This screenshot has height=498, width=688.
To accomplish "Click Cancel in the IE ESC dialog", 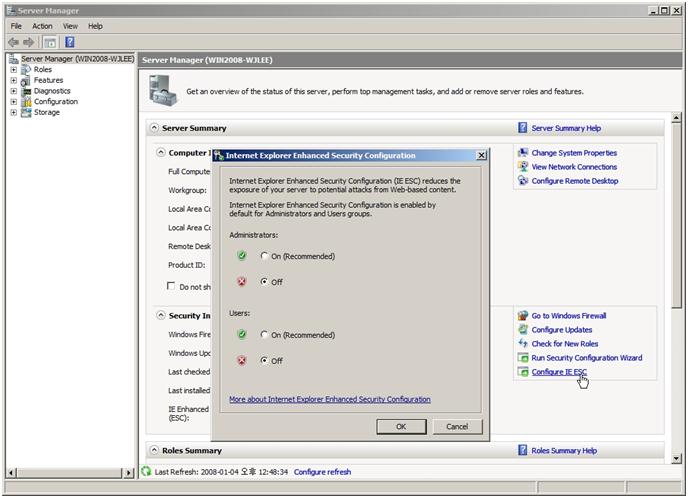I will point(457,426).
